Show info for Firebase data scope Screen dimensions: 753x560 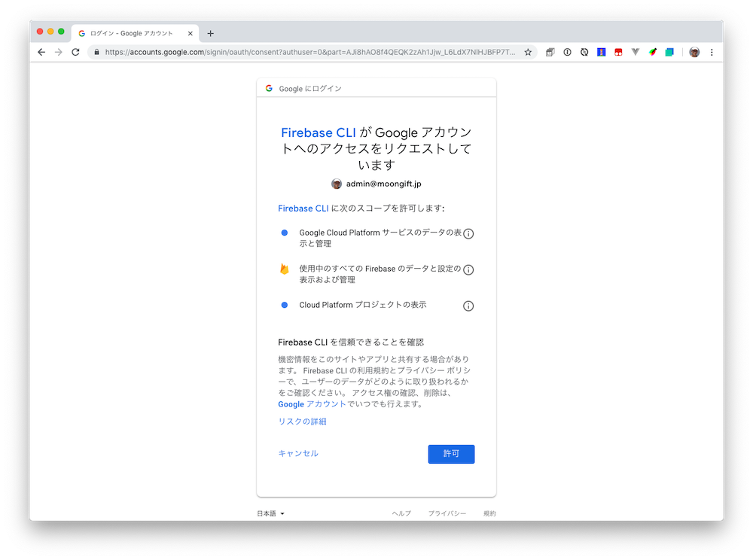[468, 269]
